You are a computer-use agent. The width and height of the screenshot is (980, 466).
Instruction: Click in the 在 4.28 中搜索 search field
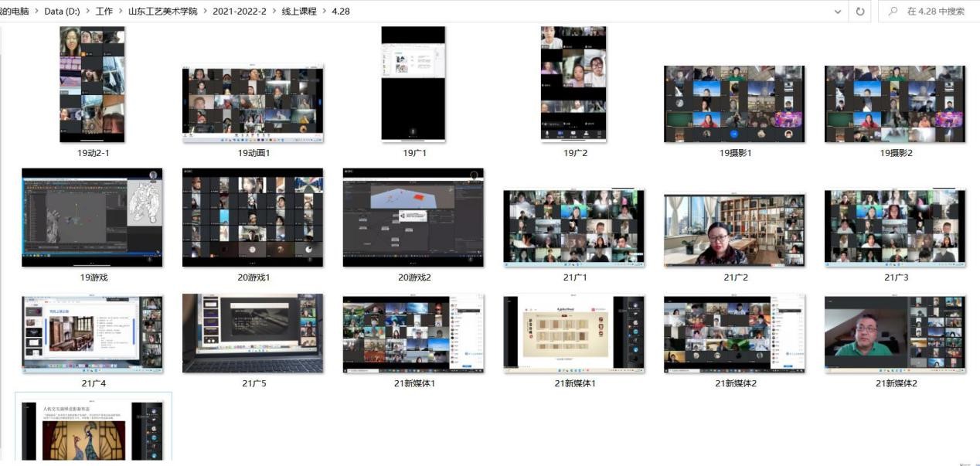(x=935, y=12)
